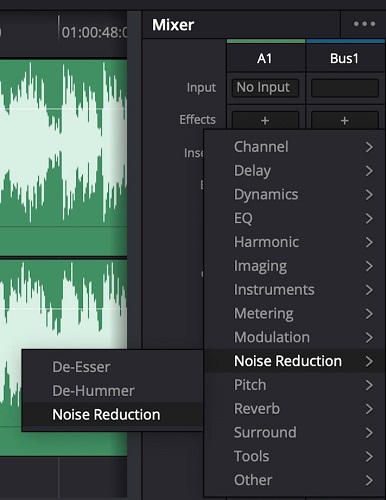Open the Delay effects submenu
386x500 pixels.
(x=294, y=171)
